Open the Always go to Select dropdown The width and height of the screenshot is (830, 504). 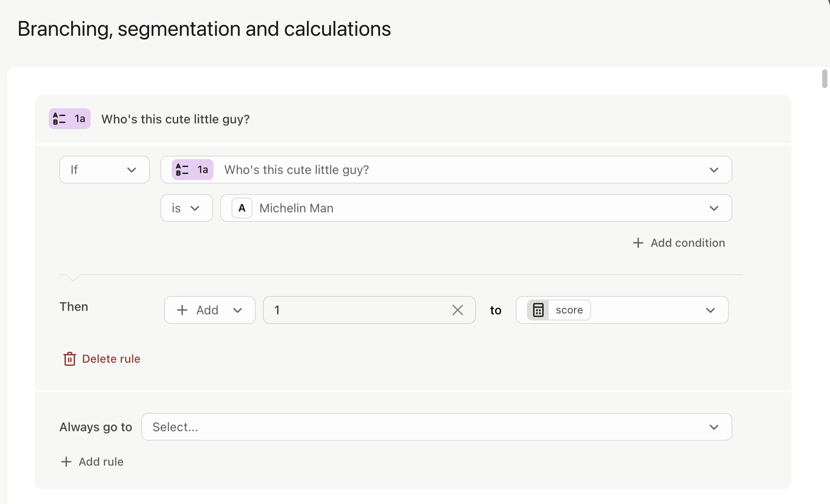[x=714, y=427]
